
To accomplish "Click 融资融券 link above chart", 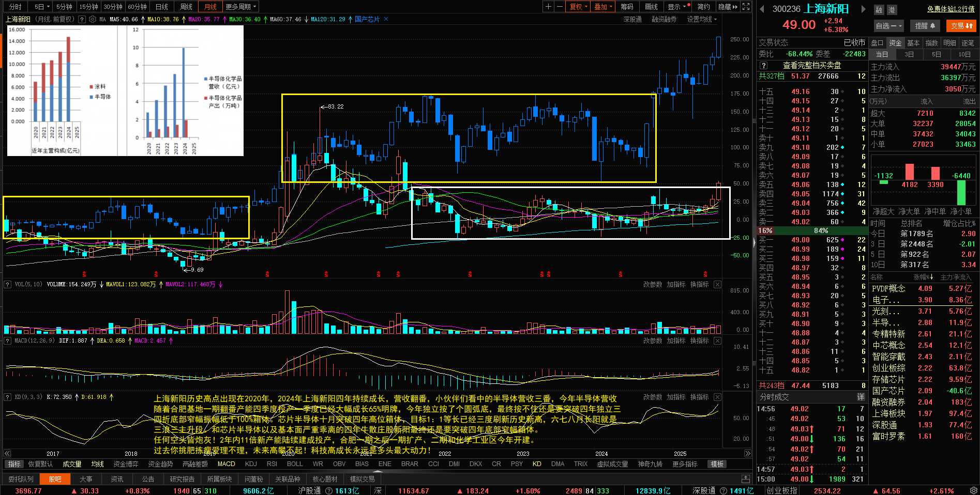I will 664,19.
